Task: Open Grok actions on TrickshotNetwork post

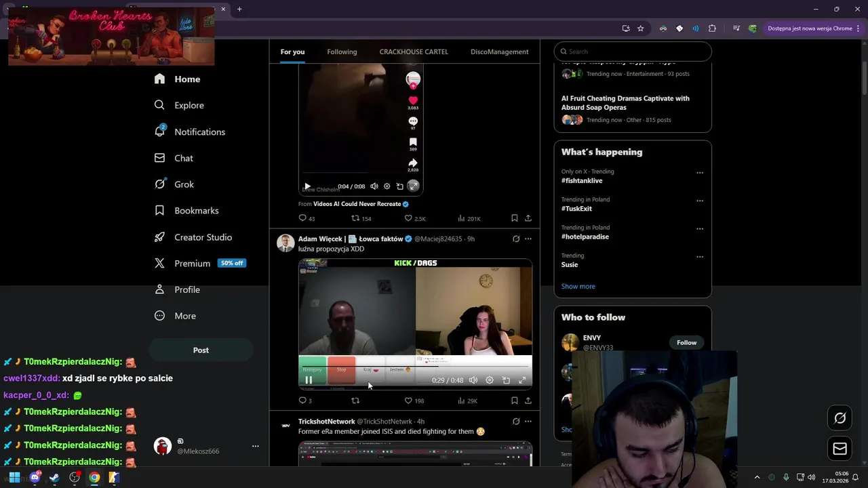Action: tap(516, 422)
